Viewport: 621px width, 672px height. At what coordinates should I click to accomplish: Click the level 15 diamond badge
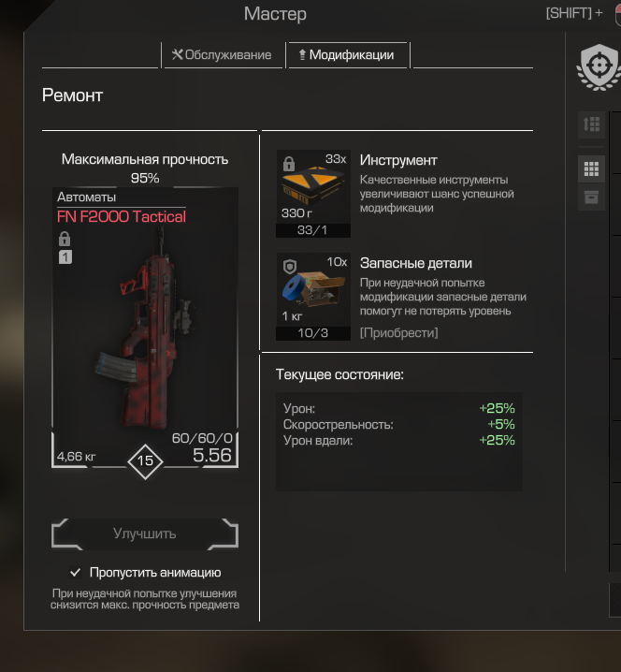tap(145, 461)
